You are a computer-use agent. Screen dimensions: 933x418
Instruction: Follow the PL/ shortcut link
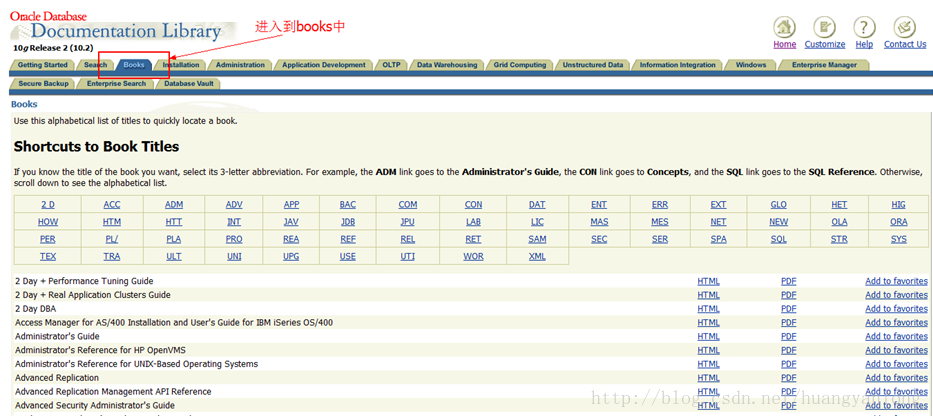(111, 239)
